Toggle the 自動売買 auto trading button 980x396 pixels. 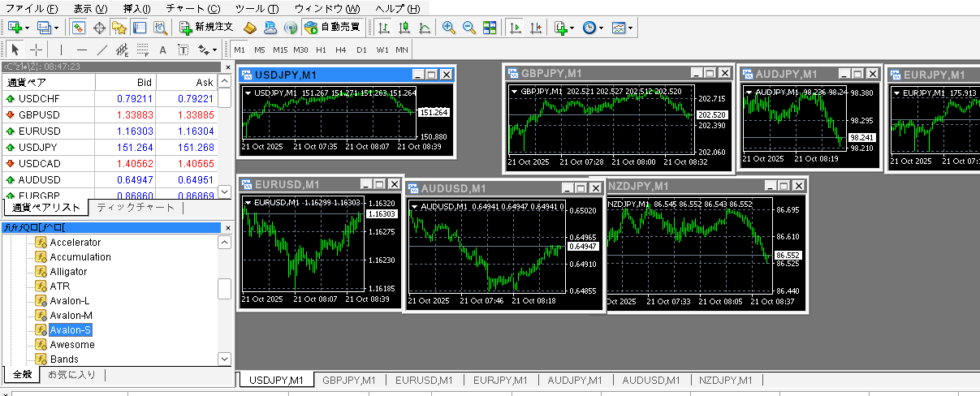(333, 28)
